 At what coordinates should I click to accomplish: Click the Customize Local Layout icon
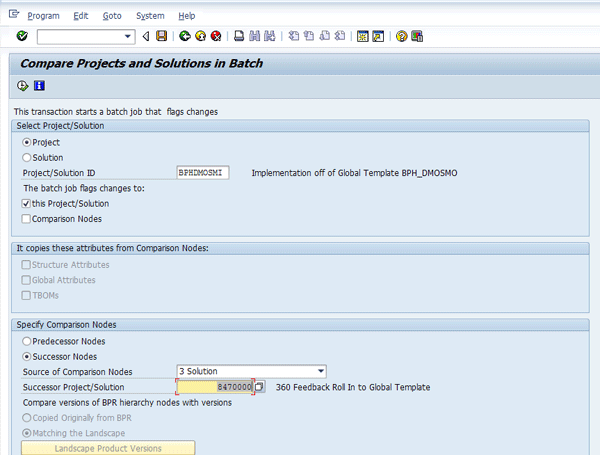point(417,36)
